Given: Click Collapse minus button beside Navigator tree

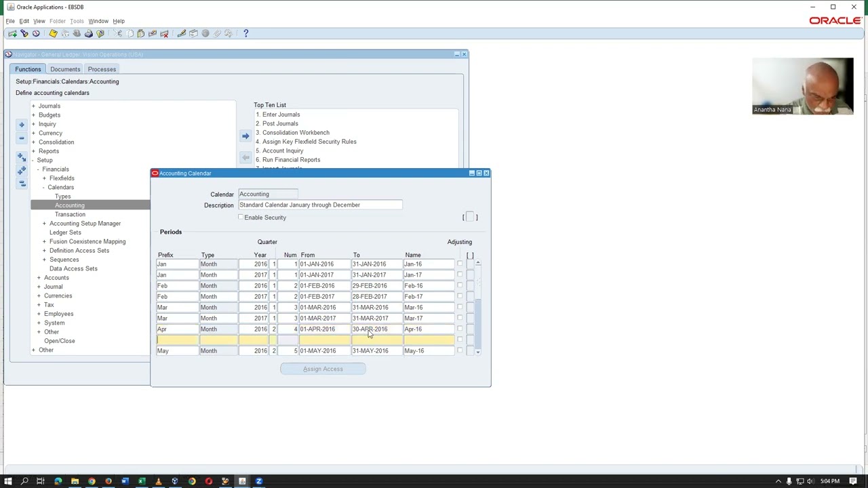Looking at the screenshot, I should point(22,138).
